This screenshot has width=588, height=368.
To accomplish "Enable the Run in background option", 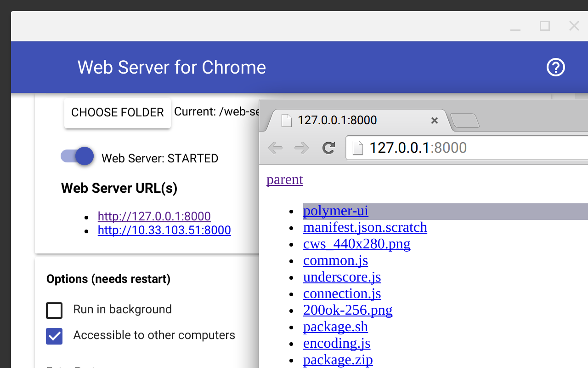I will [54, 310].
